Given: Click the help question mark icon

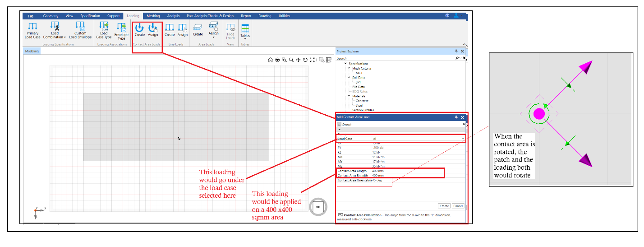Looking at the screenshot, I should tap(447, 15).
